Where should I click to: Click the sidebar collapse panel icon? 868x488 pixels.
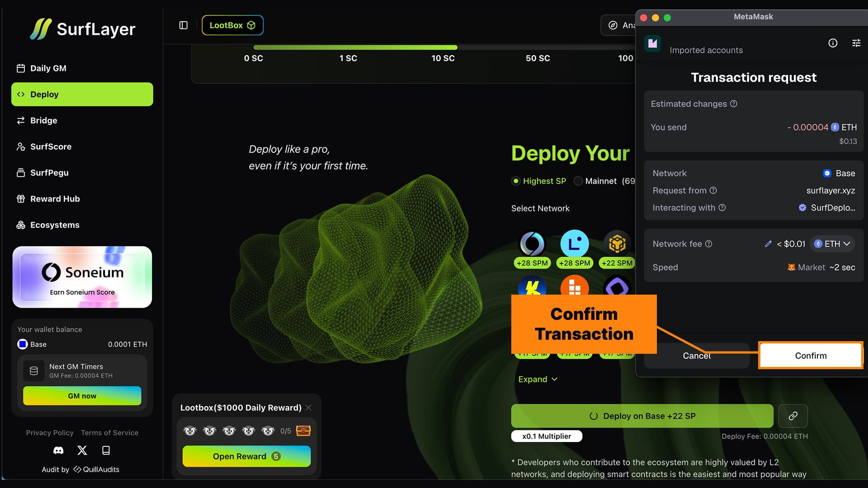click(183, 25)
